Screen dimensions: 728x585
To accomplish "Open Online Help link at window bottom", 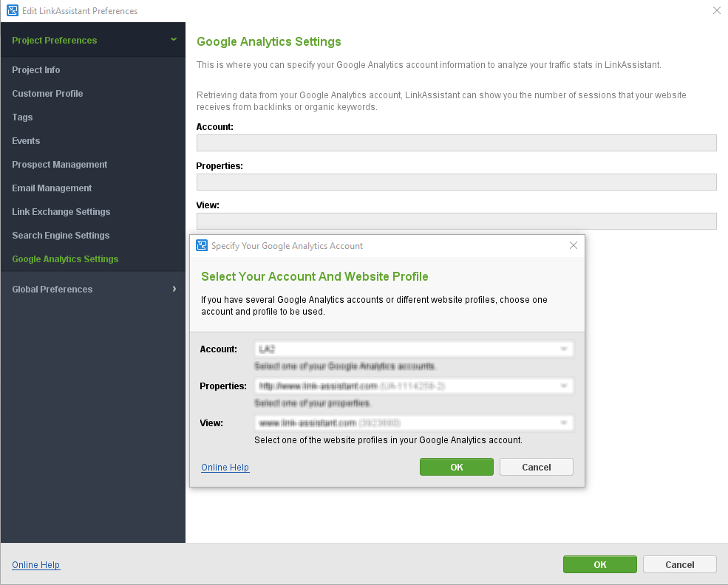I will tap(35, 564).
